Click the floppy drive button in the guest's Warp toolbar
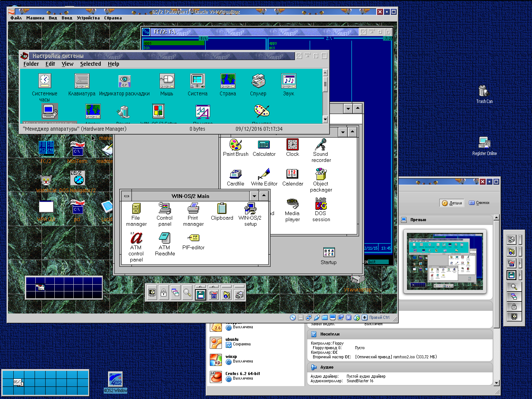 coord(201,294)
